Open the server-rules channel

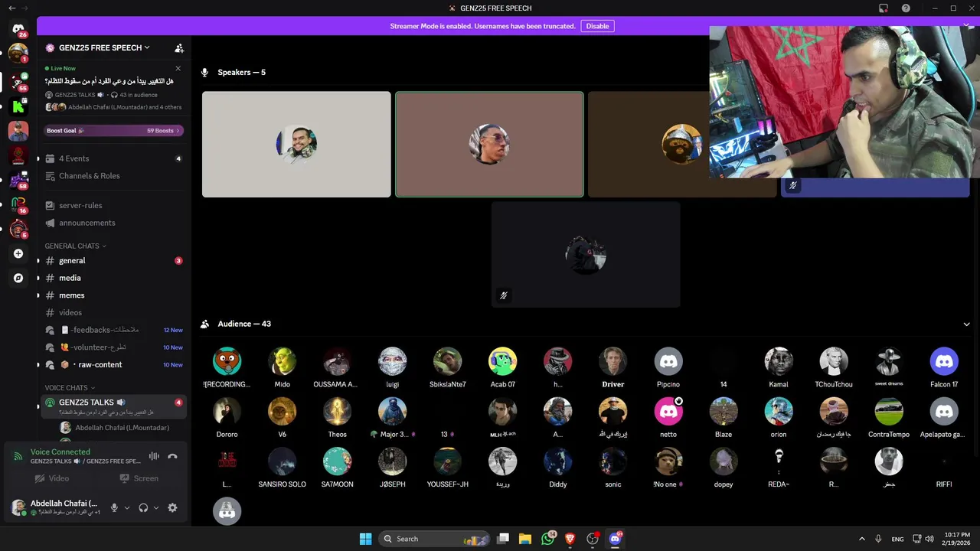114,205
